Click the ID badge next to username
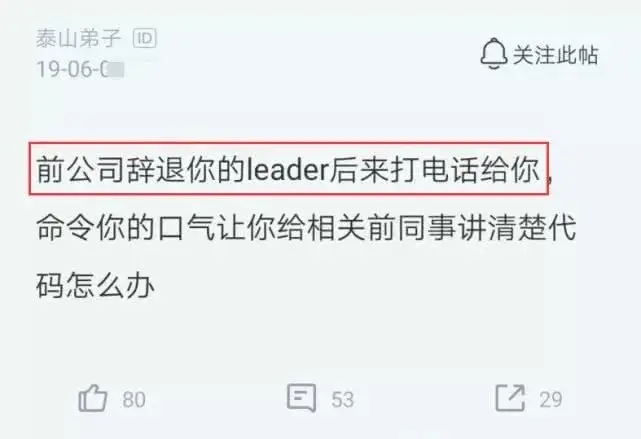Viewport: 641px width, 439px height. (145, 38)
